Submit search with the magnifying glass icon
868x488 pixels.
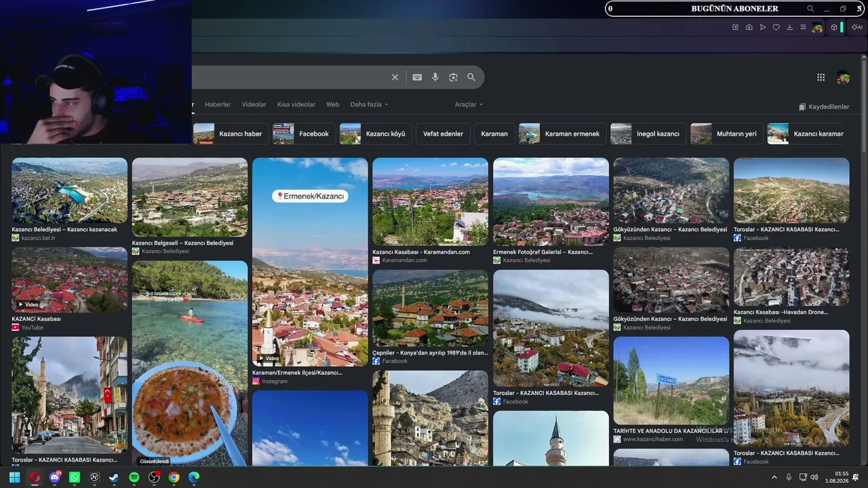click(471, 77)
